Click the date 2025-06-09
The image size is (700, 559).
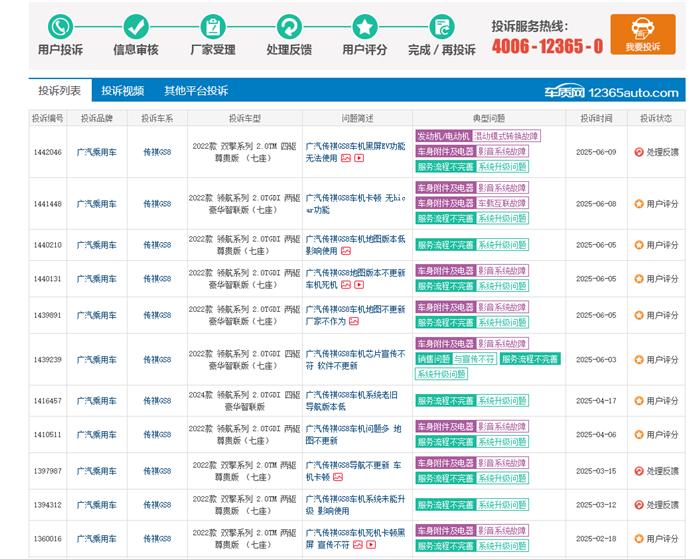point(596,152)
